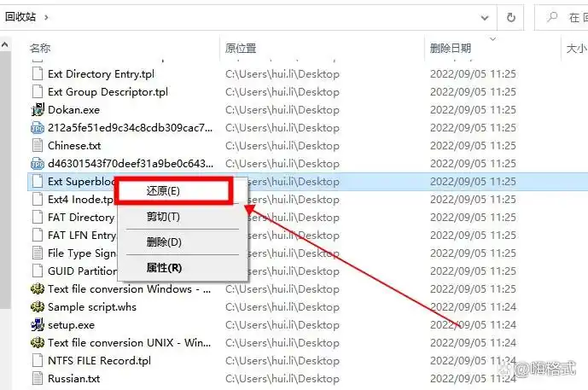The height and width of the screenshot is (390, 588).
Task: Click the deletion date of Sample script.whs
Action: [473, 307]
